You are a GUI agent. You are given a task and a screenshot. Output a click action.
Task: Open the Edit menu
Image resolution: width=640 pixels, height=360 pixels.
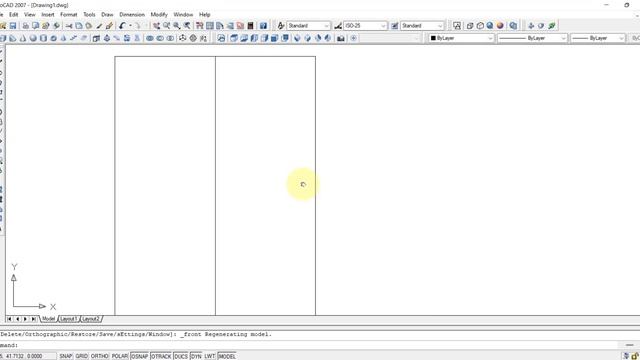13,14
